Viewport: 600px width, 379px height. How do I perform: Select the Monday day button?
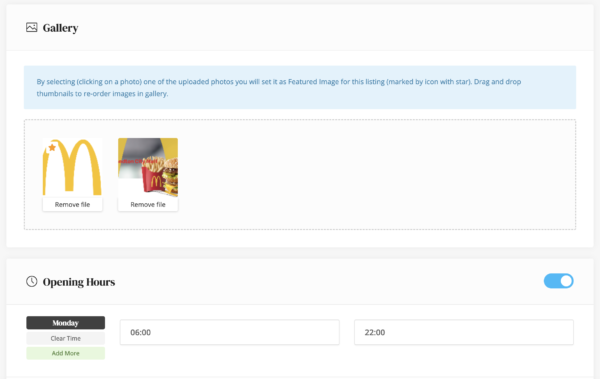[x=65, y=323]
